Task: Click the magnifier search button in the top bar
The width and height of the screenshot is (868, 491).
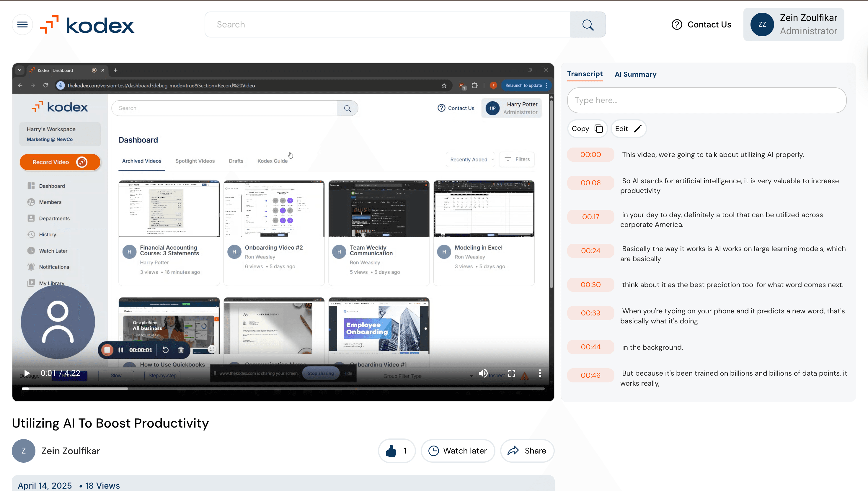Action: [x=588, y=24]
